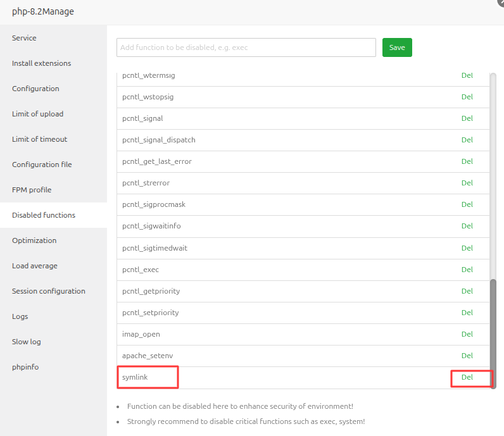Delete the pcntl_exec disabled function
504x436 pixels.
(x=467, y=270)
